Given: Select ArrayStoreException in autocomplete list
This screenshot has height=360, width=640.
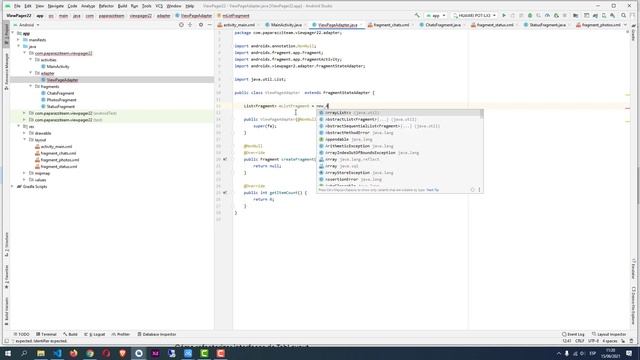Looking at the screenshot, I should [400, 173].
